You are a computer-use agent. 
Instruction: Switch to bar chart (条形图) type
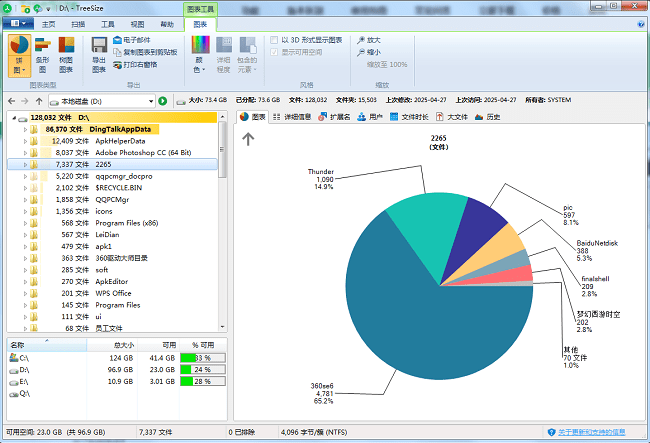pos(42,53)
